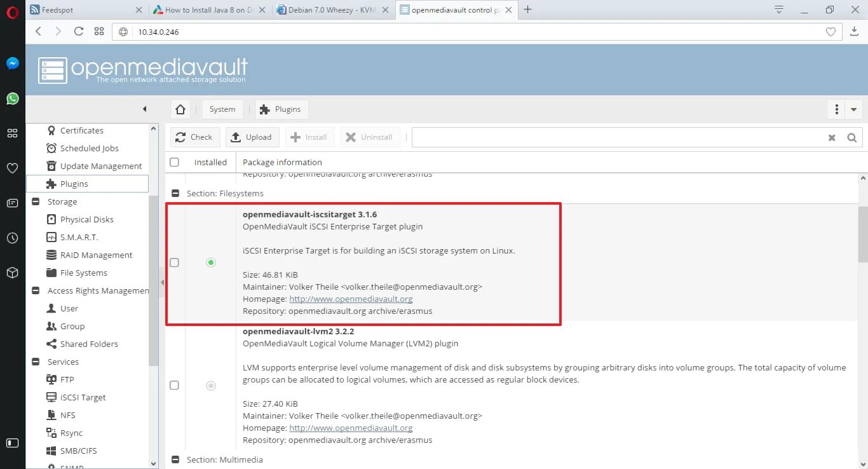This screenshot has width=868, height=469.
Task: Open iSCSI Target service settings
Action: coord(83,397)
